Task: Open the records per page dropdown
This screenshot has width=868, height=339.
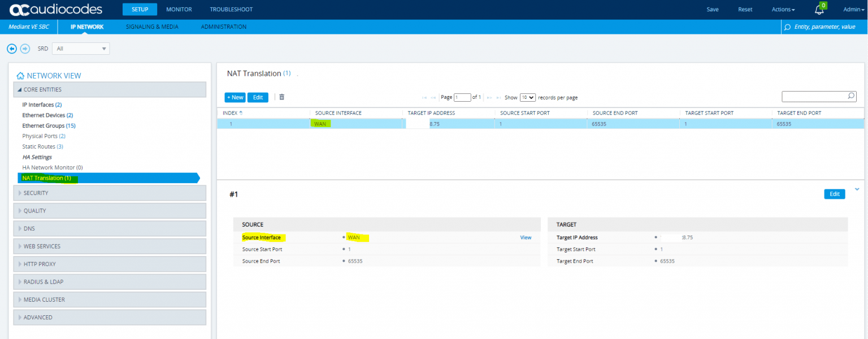Action: [x=527, y=97]
